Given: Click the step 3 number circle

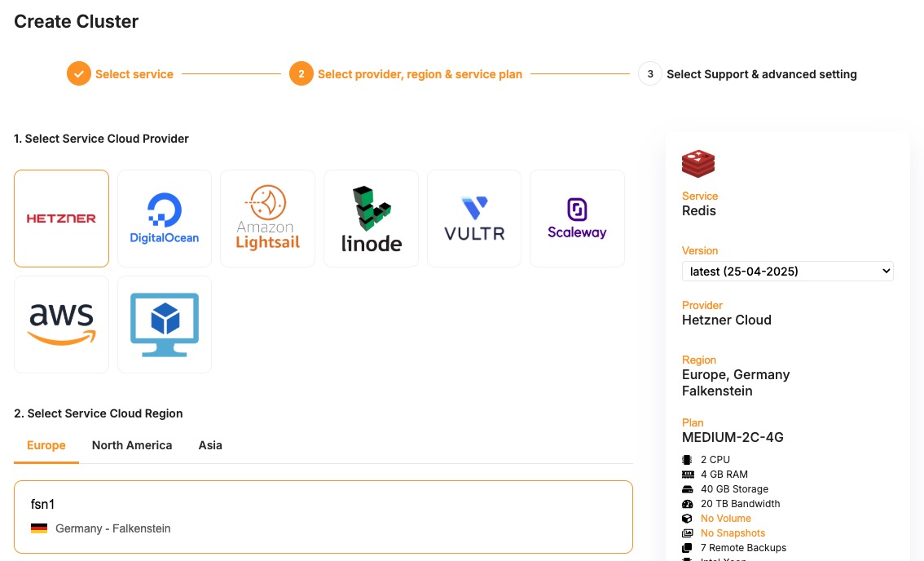Looking at the screenshot, I should click(x=649, y=74).
